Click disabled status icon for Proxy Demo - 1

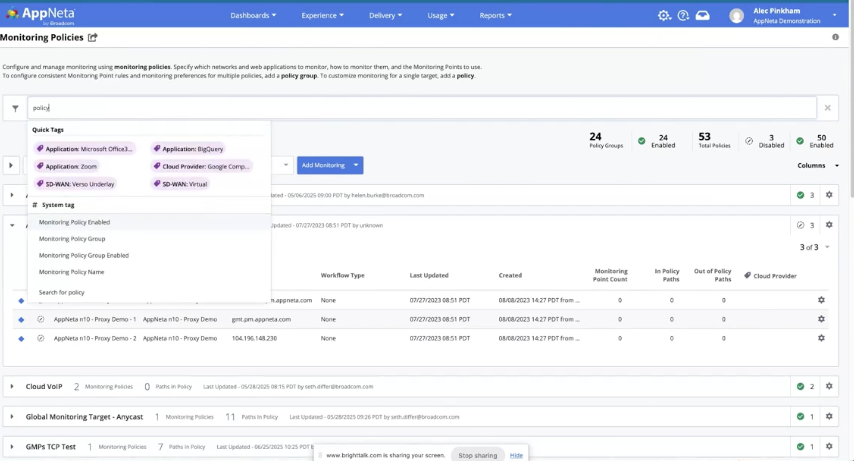(x=40, y=319)
